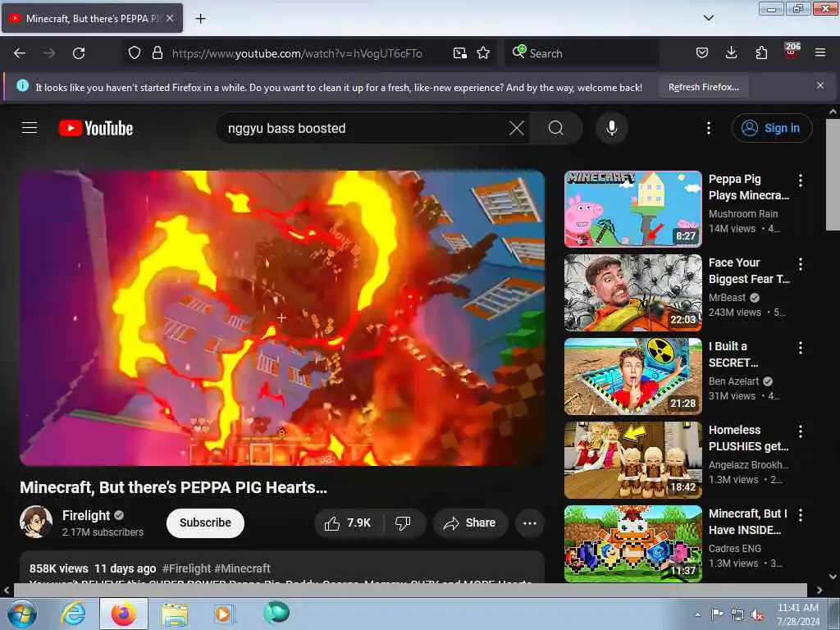The image size is (840, 630).
Task: Open I Built a SECRET thumbnail
Action: (x=632, y=376)
